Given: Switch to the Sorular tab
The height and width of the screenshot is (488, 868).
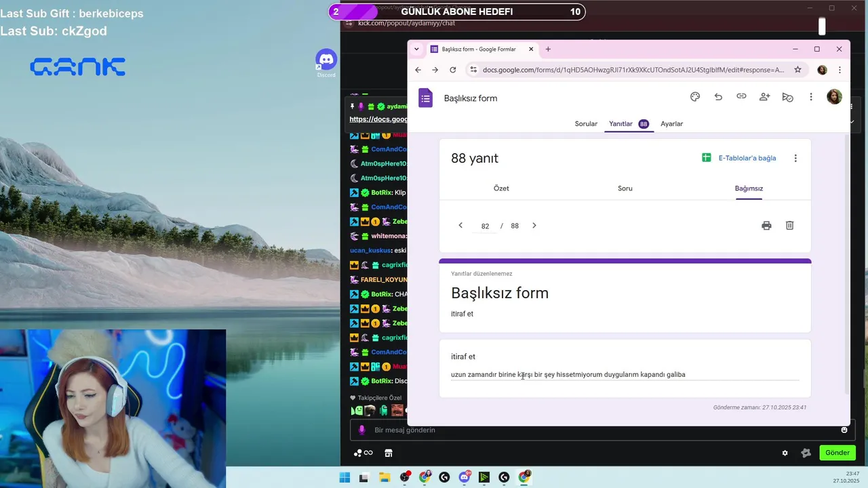Looking at the screenshot, I should [586, 124].
